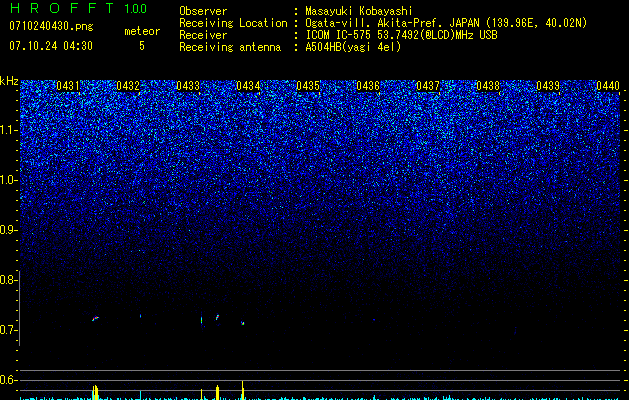The height and width of the screenshot is (400, 629).
Task: Click the Ogata-vill. Akita-Pref. JAPAN receiving location text
Action: click(446, 23)
